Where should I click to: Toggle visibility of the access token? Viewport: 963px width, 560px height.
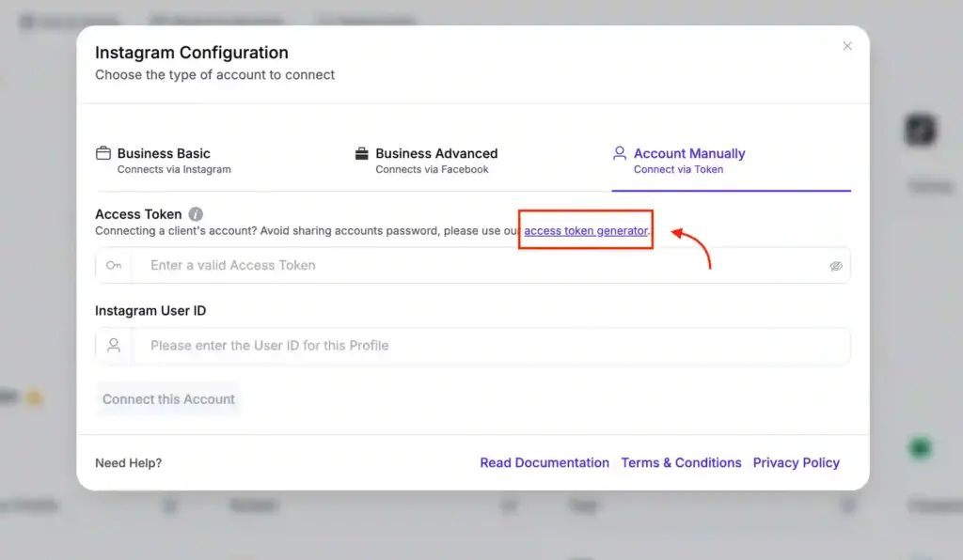click(836, 265)
